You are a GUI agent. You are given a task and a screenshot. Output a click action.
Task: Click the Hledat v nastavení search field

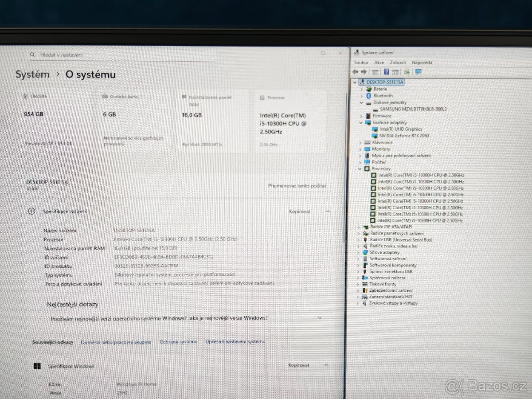point(120,55)
